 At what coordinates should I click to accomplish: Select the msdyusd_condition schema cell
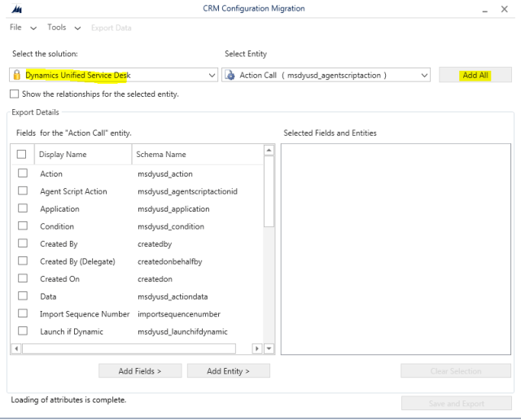pyautogui.click(x=171, y=226)
